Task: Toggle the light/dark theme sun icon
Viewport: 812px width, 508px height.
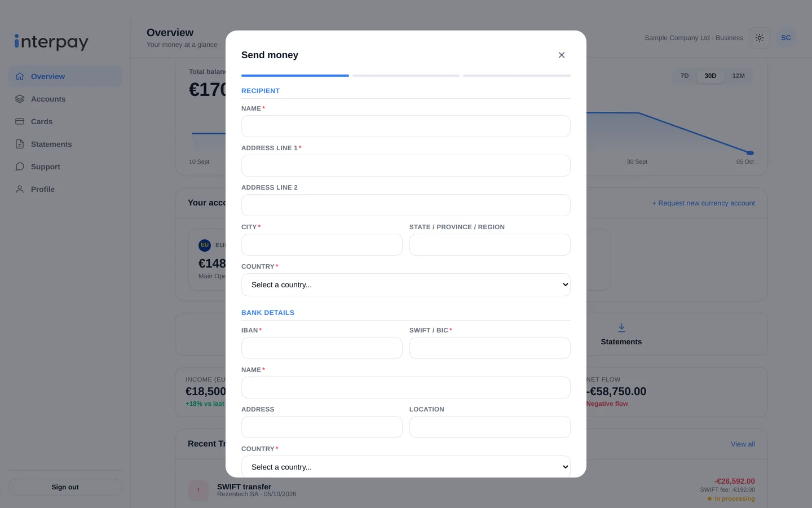Action: pos(760,38)
